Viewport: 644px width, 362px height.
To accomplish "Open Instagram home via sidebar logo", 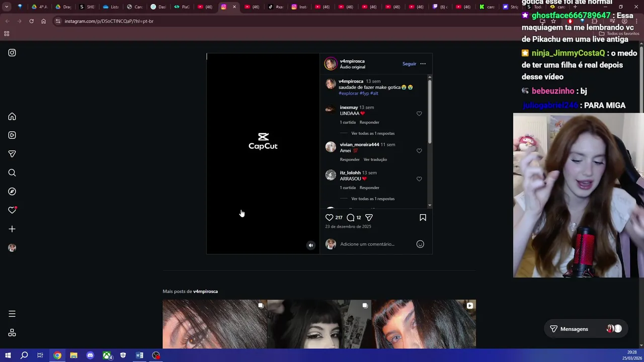I will point(12,53).
